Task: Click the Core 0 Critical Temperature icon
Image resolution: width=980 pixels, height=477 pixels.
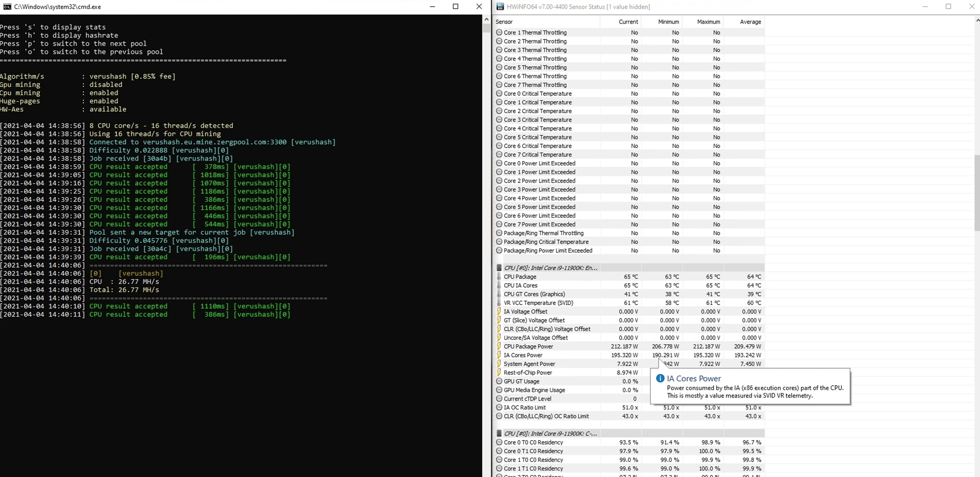Action: coord(499,93)
